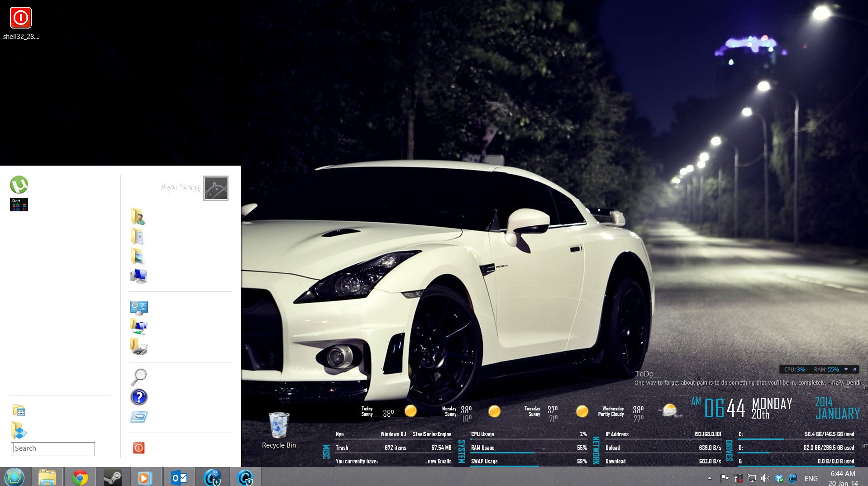868x486 pixels.
Task: Expand the CPU/RAM widget dropdown arrow
Action: pyautogui.click(x=846, y=369)
